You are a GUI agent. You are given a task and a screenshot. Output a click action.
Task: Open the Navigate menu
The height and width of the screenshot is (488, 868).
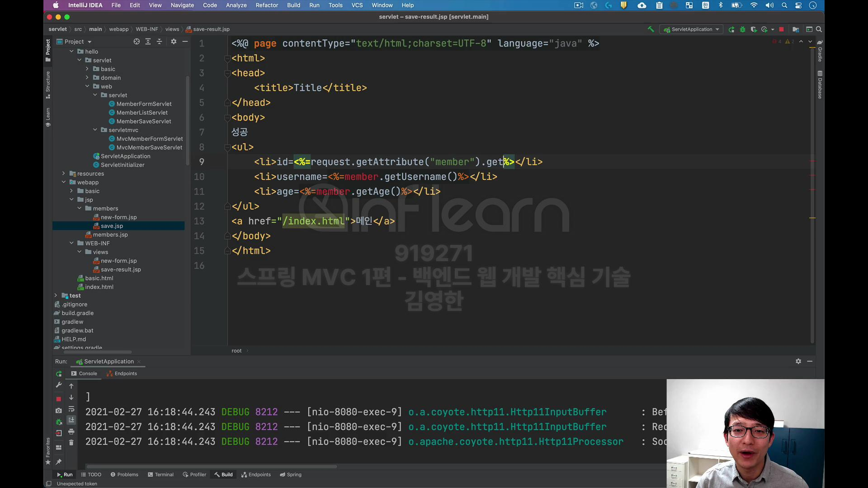point(182,5)
